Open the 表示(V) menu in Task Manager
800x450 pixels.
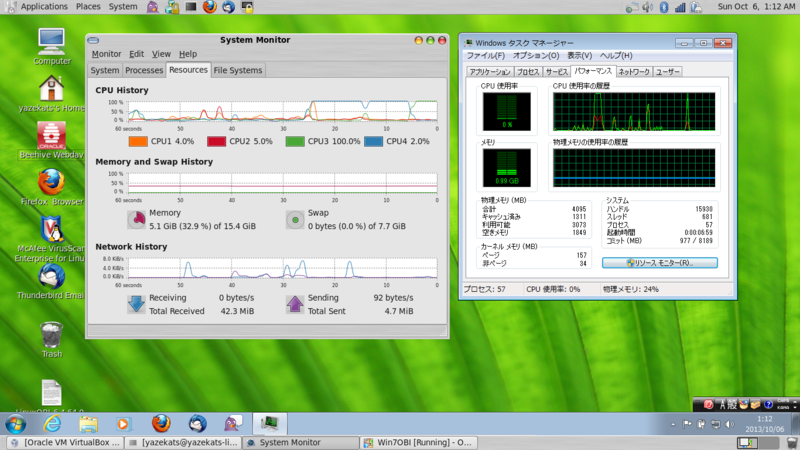(x=580, y=56)
